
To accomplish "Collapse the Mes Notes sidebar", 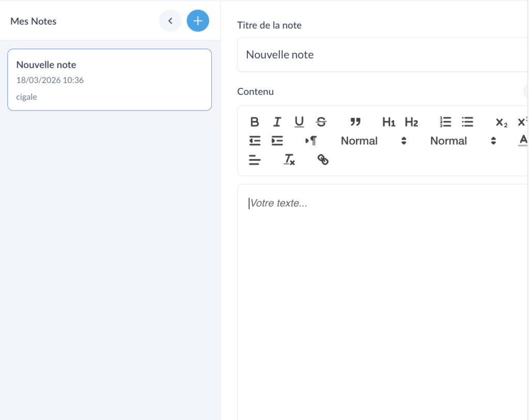I will tap(170, 21).
